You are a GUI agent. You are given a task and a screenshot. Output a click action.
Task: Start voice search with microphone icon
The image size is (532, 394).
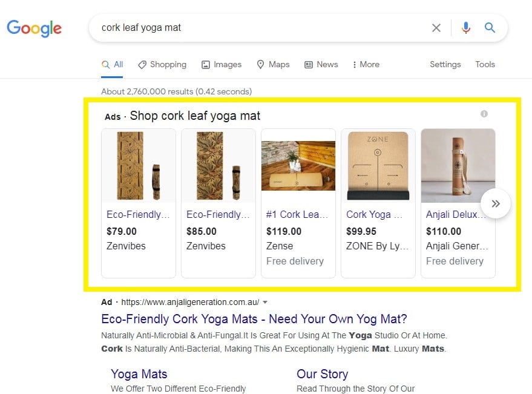(465, 28)
